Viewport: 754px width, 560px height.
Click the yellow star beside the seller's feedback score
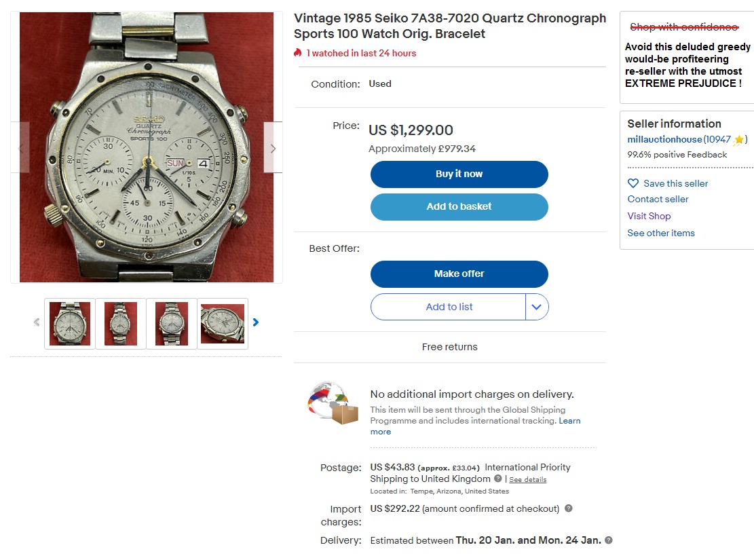(738, 139)
